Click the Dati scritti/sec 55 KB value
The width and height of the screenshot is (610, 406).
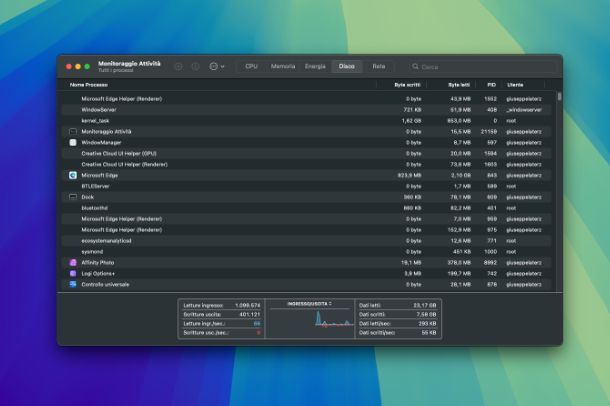click(429, 332)
